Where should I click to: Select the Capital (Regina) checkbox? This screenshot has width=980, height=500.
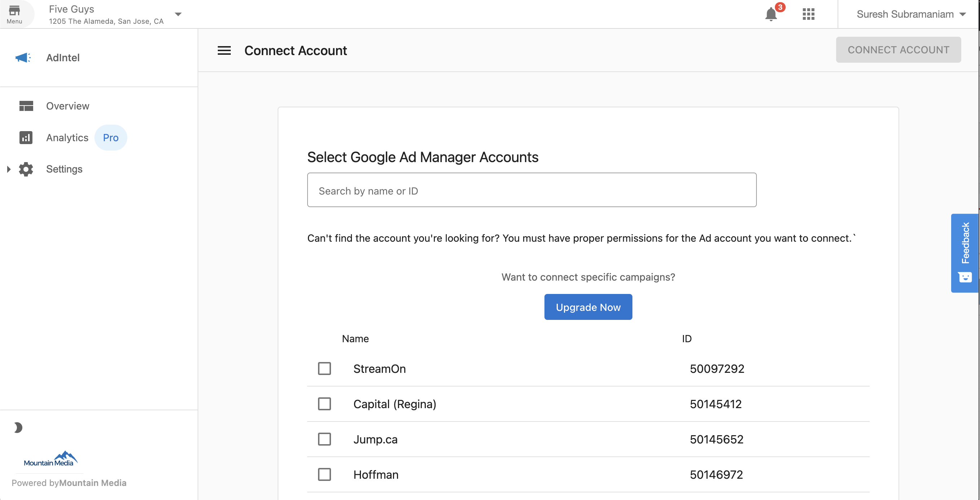(x=324, y=403)
